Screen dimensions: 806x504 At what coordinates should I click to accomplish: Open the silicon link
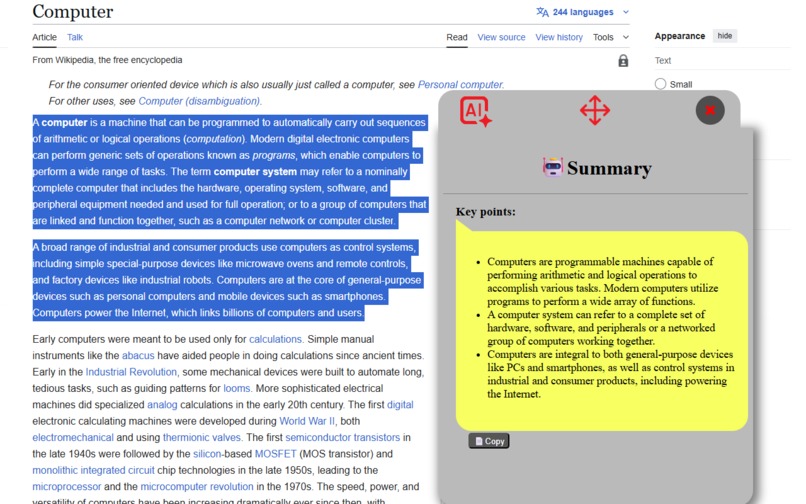pyautogui.click(x=207, y=454)
